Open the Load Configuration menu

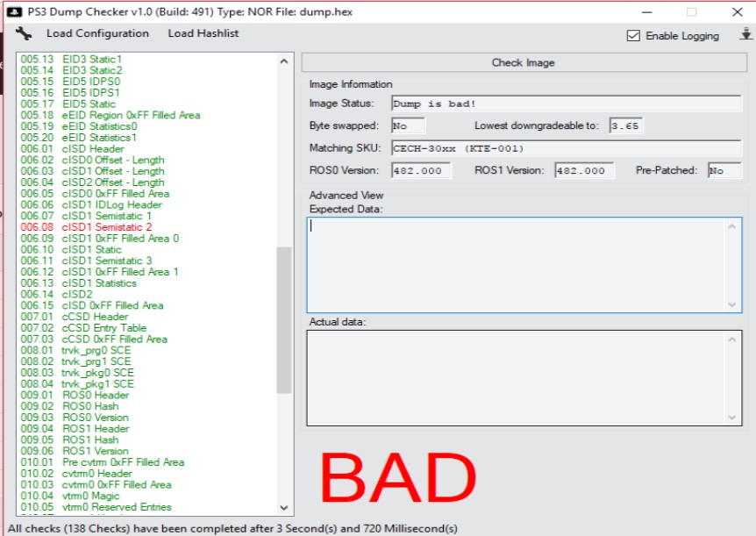tap(97, 33)
